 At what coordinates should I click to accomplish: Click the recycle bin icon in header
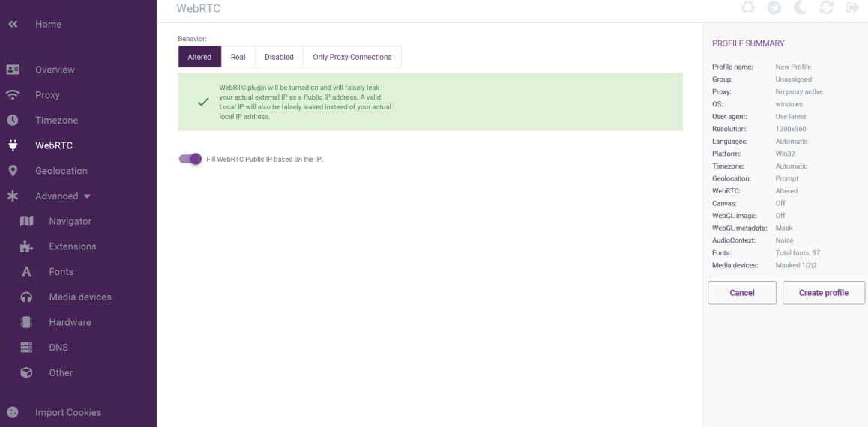pyautogui.click(x=748, y=7)
